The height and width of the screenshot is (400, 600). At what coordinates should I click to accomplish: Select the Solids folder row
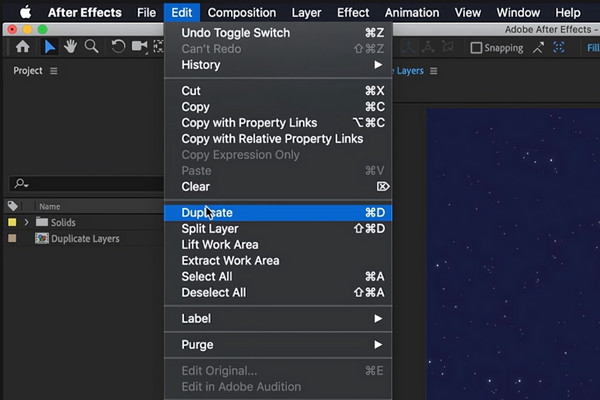pyautogui.click(x=84, y=222)
